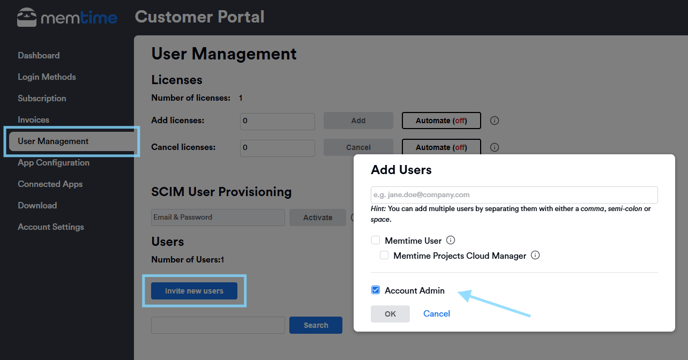Focus the Add licenses number field
Viewport: 688px width, 360px height.
click(277, 121)
